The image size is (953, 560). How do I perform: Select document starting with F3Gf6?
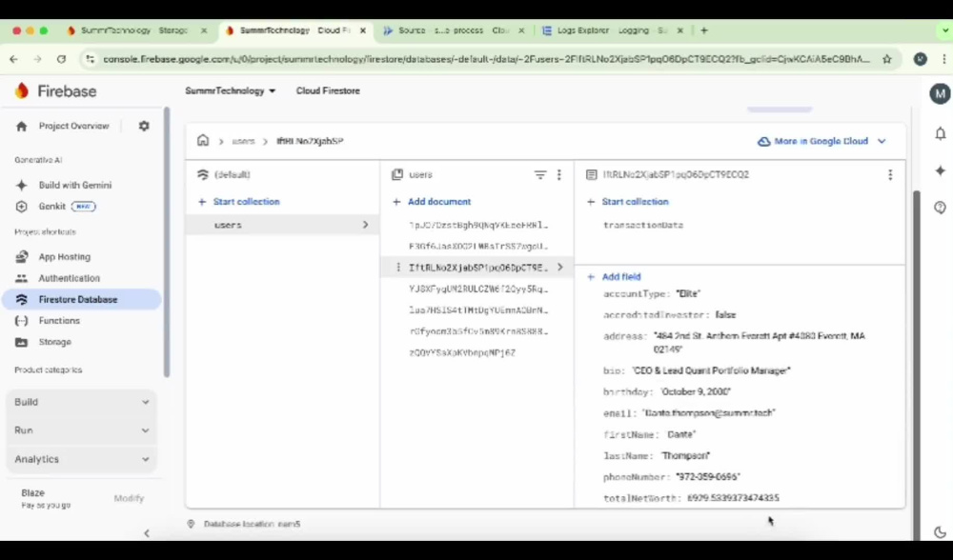[x=477, y=246]
